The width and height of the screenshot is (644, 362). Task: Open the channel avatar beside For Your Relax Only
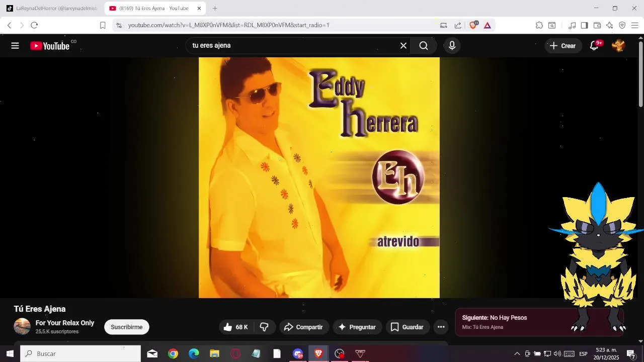(22, 327)
